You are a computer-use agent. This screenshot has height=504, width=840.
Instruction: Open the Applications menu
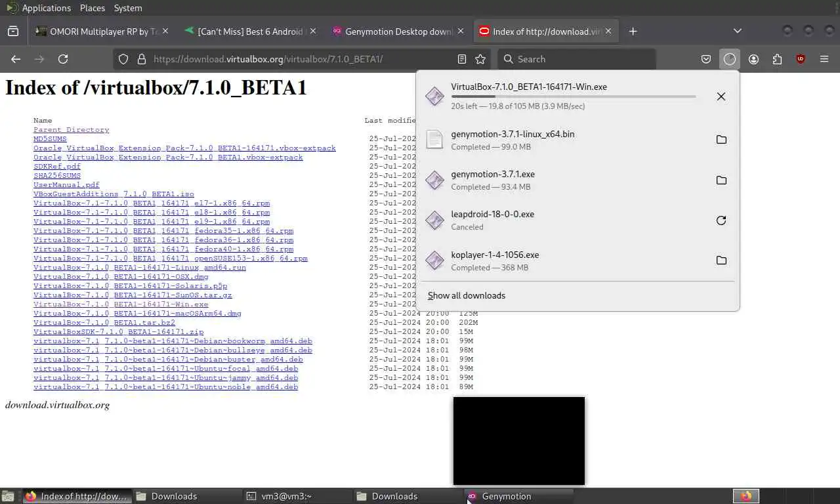tap(46, 8)
